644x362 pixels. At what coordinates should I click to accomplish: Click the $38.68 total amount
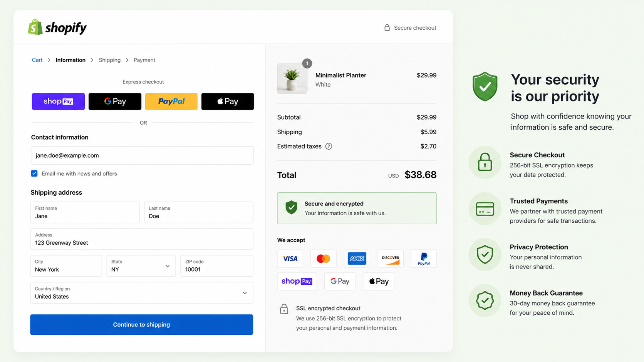421,175
